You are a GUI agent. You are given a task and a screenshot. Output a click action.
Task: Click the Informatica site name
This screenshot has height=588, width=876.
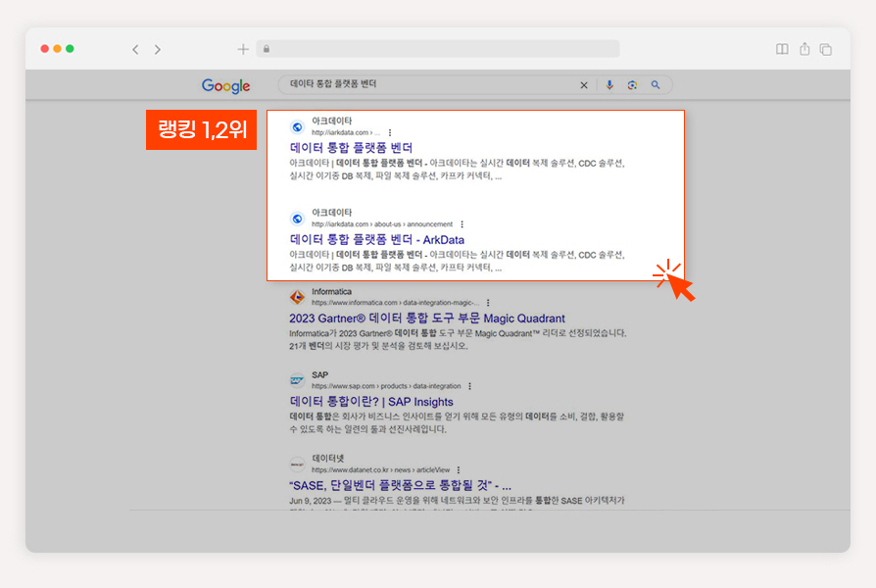pyautogui.click(x=331, y=292)
